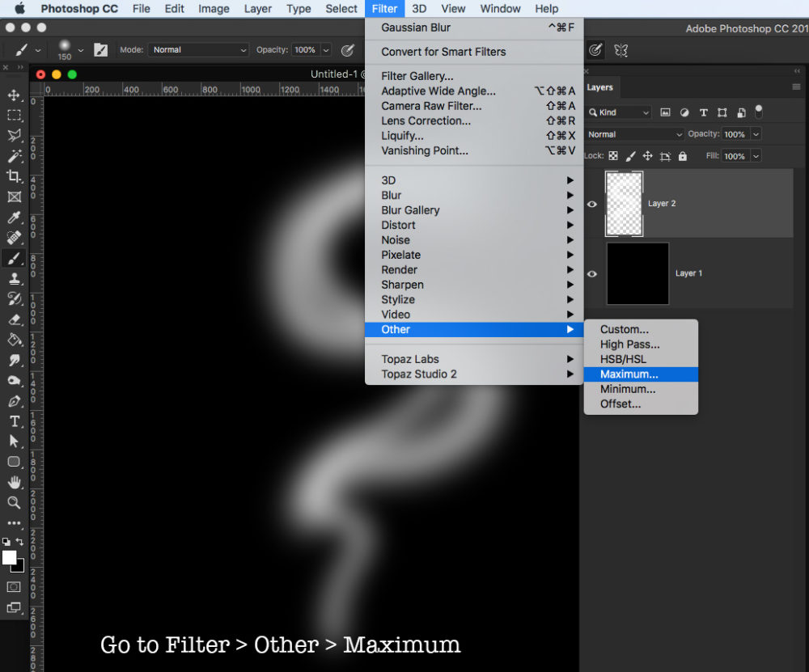Open the brush Mode dropdown
The image size is (809, 672).
199,49
